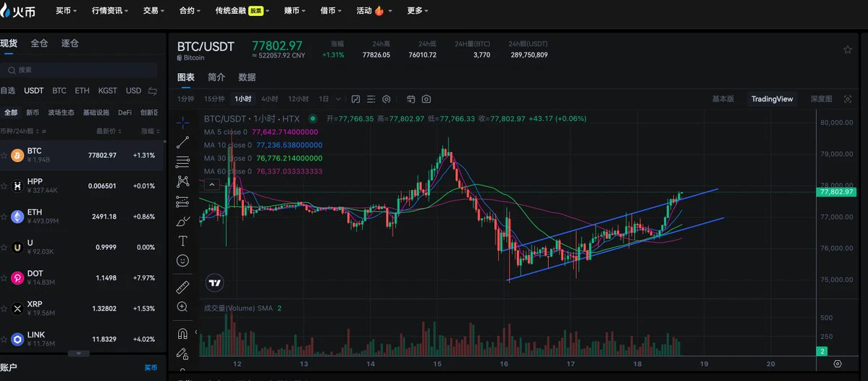Screen dimensions: 868x381
Task: Select the 15分钟 timeframe
Action: pyautogui.click(x=214, y=99)
